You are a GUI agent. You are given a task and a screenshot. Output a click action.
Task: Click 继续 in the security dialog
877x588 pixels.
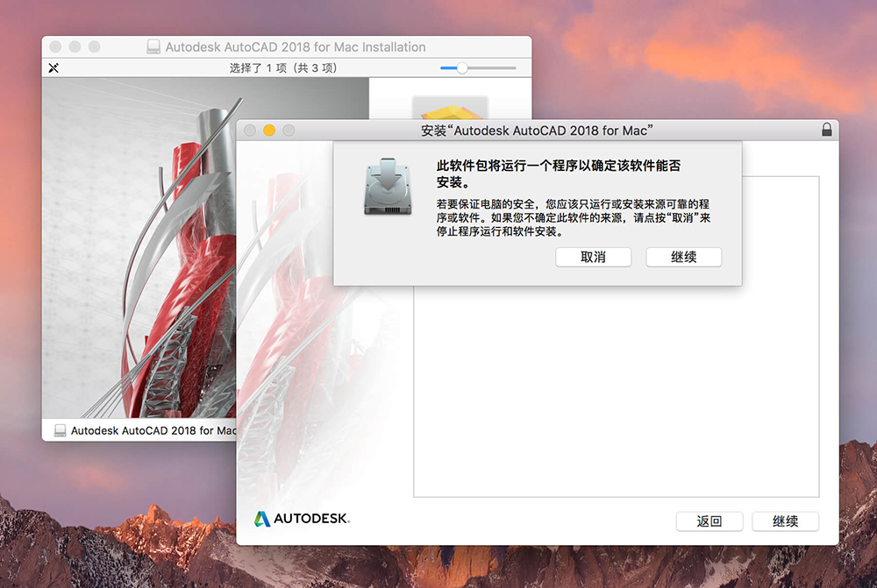683,257
